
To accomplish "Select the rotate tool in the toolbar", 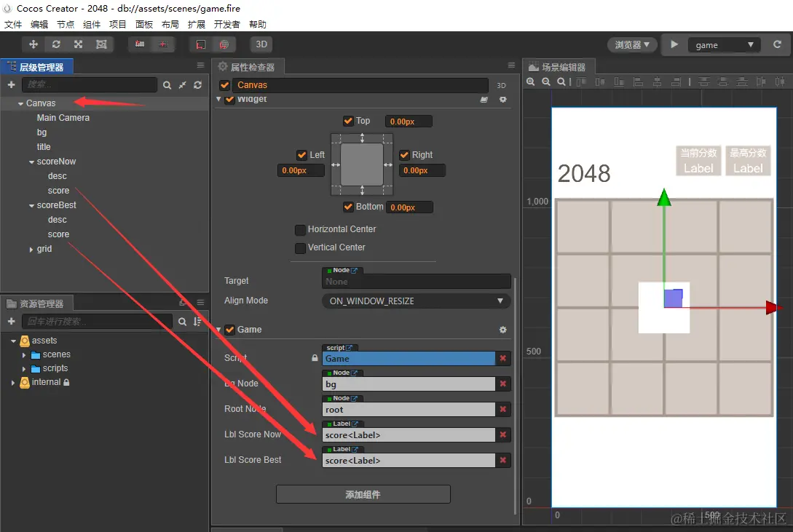I will click(56, 44).
